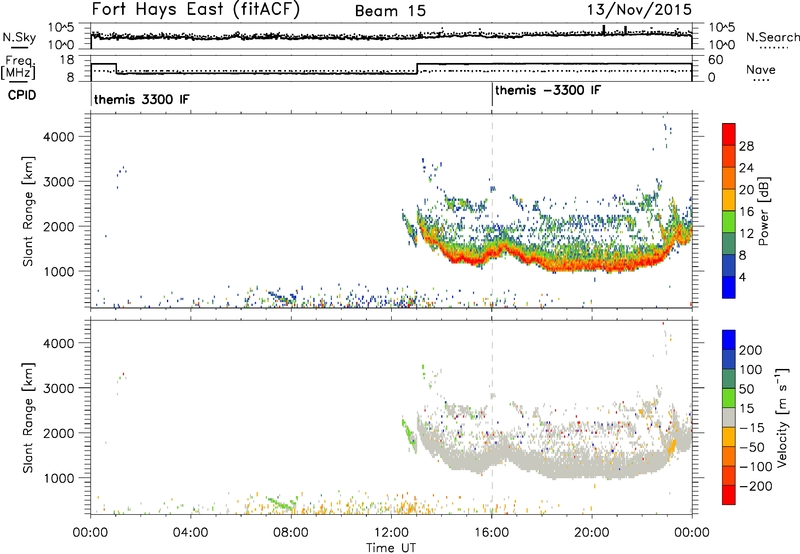Click the 'Beam 15' label
This screenshot has height=554, width=800.
point(390,11)
